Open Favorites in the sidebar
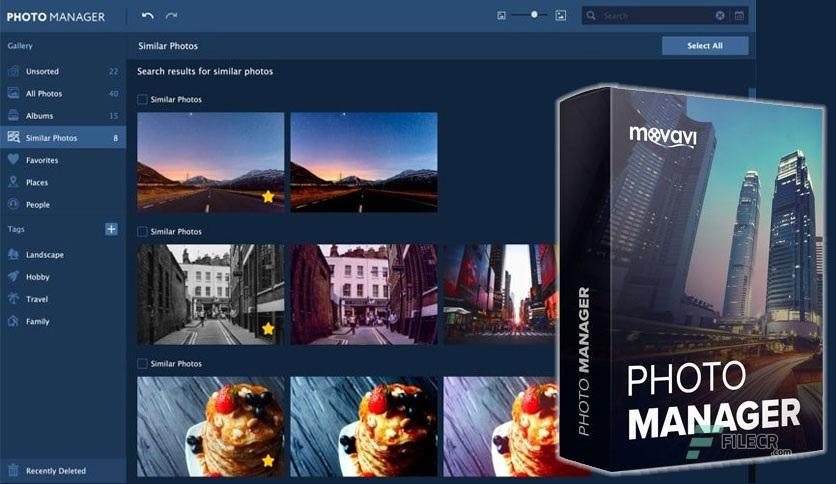The image size is (836, 484). click(63, 160)
